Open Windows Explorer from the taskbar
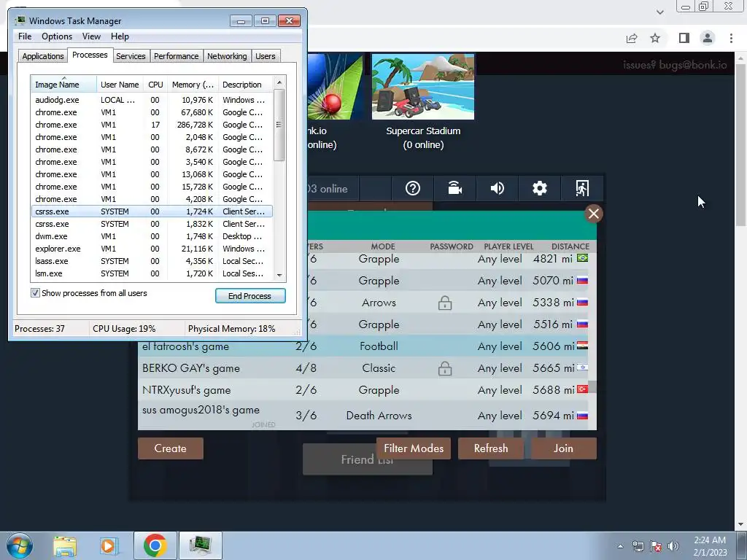 click(x=65, y=545)
